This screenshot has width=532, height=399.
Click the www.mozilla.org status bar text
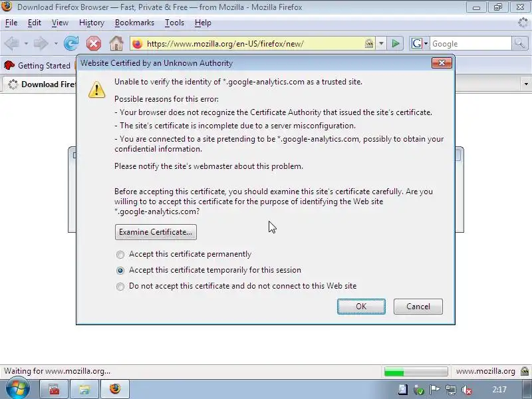[485, 371]
